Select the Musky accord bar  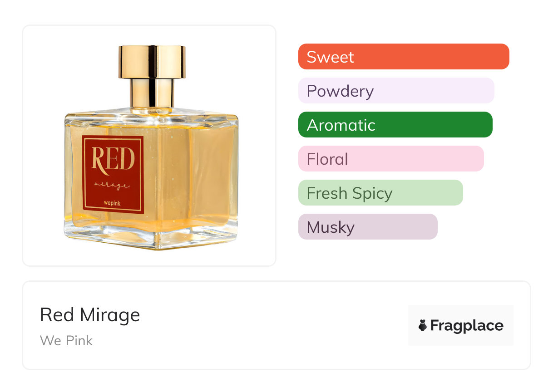pos(368,227)
